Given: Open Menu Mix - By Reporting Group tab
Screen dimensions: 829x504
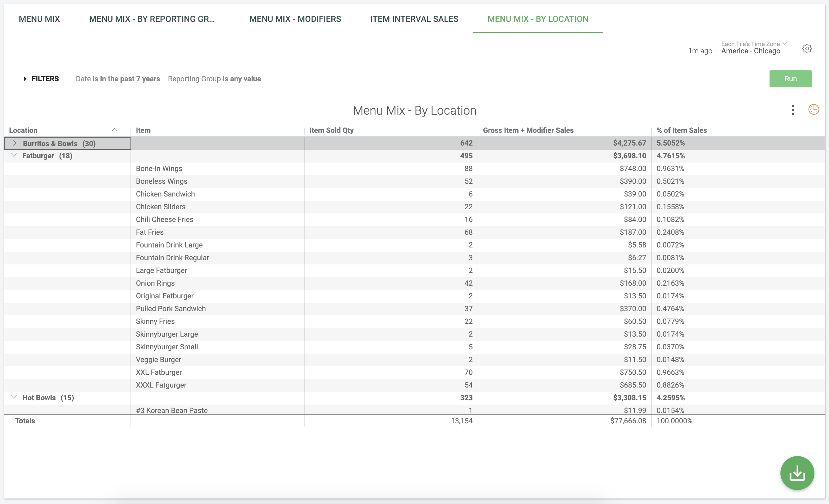Looking at the screenshot, I should [x=152, y=19].
